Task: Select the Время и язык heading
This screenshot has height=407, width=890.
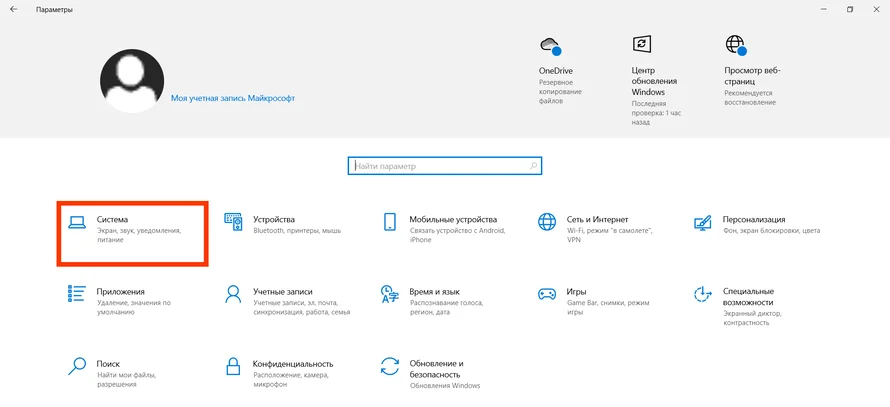Action: click(434, 291)
